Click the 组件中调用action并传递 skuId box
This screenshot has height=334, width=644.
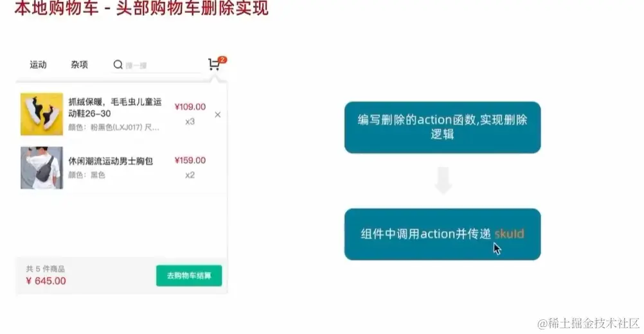442,234
